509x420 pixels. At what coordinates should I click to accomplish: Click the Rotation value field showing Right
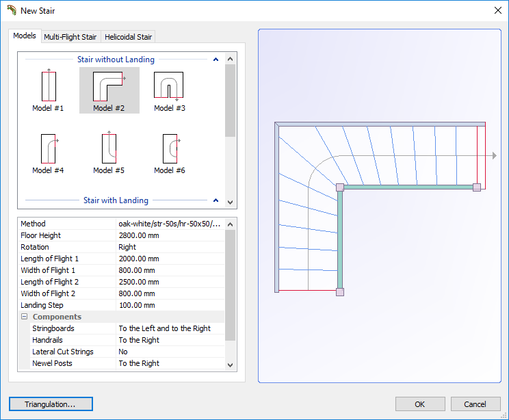(170, 247)
